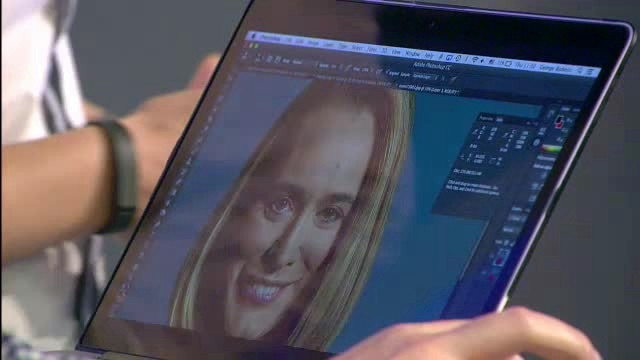Open the View menu
Screen dimensions: 640x360
[396, 51]
